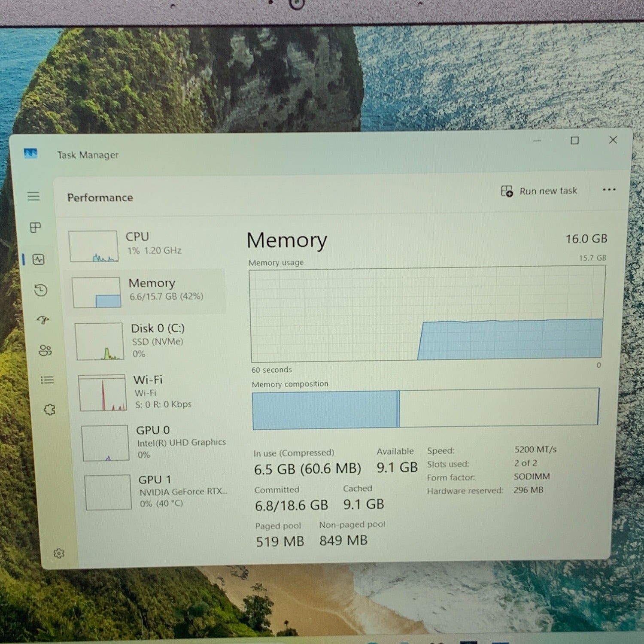Click the Run new task button

pos(539,191)
